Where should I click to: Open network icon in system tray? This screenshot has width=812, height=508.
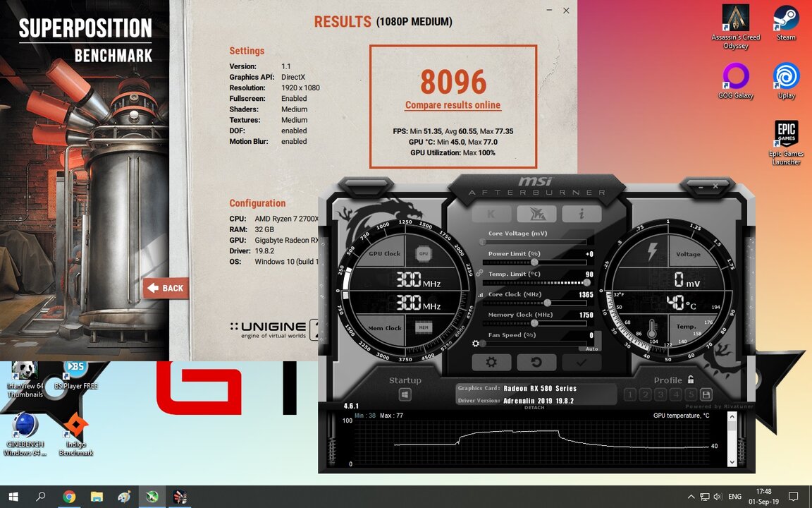tap(704, 497)
